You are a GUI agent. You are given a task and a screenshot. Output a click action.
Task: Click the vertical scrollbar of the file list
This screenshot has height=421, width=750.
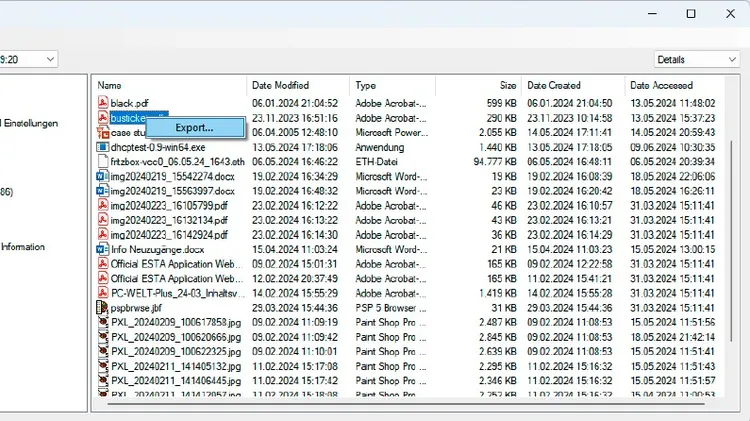coord(732,242)
